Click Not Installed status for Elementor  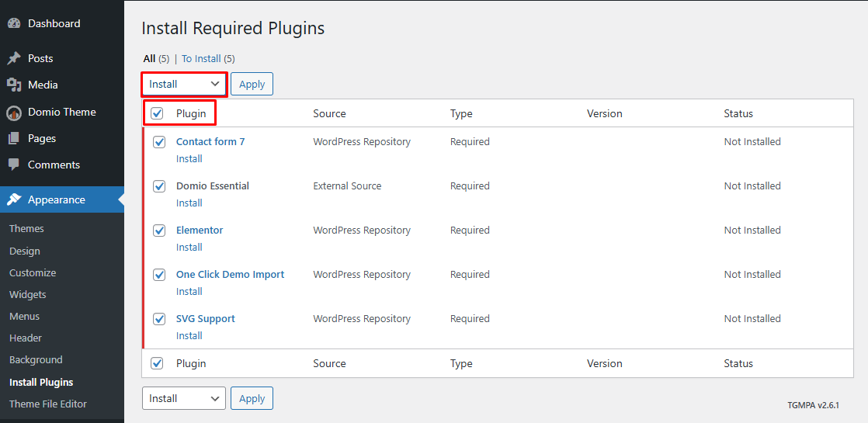[x=752, y=231]
